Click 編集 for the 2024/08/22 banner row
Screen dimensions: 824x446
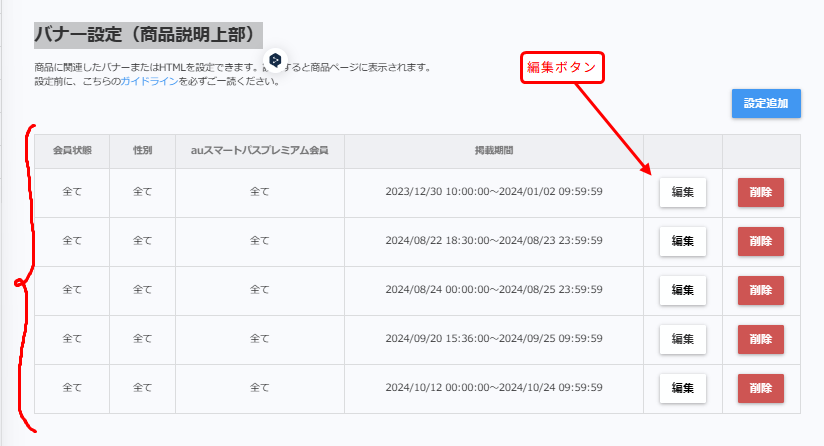(x=682, y=241)
